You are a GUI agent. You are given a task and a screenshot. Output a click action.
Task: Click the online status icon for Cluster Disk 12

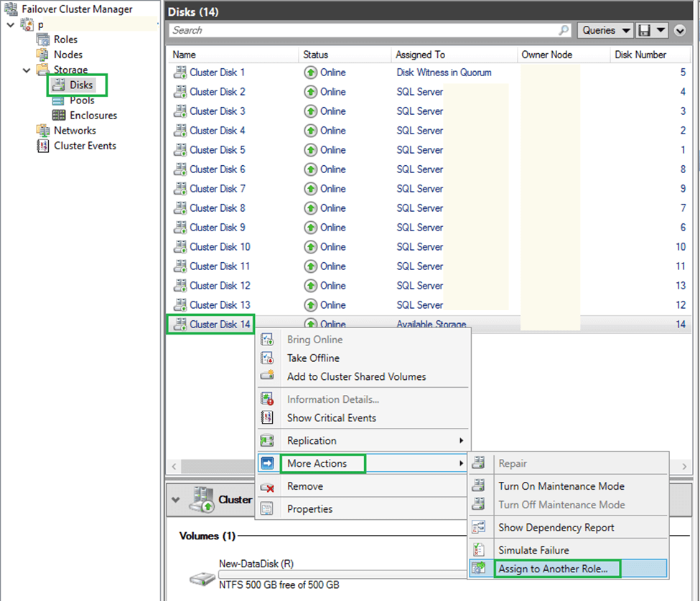(311, 286)
